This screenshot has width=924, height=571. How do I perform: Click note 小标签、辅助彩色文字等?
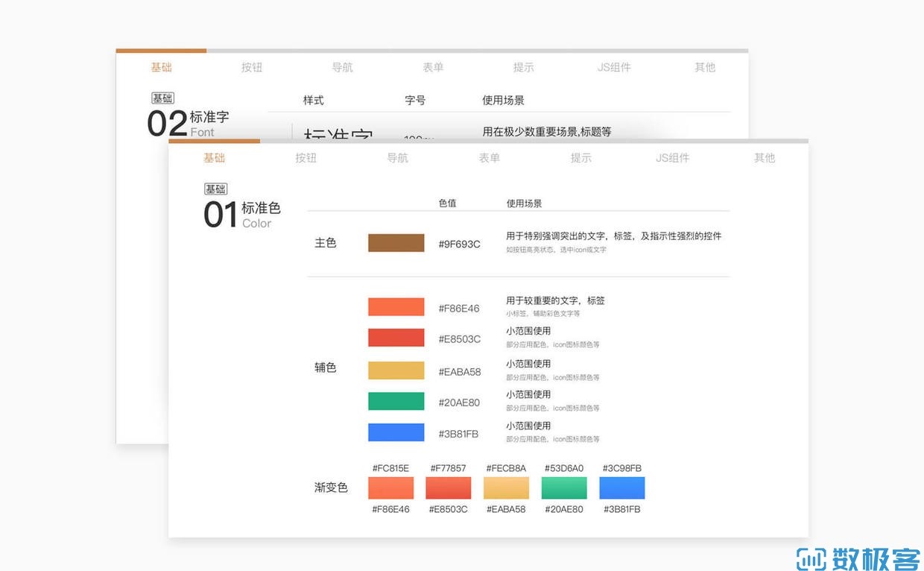(x=542, y=314)
